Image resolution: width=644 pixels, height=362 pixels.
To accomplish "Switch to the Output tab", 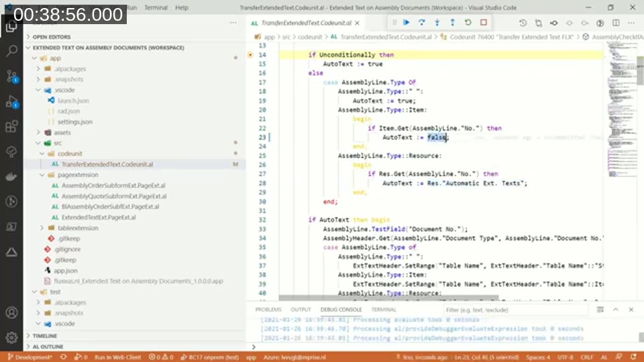I will click(x=301, y=310).
